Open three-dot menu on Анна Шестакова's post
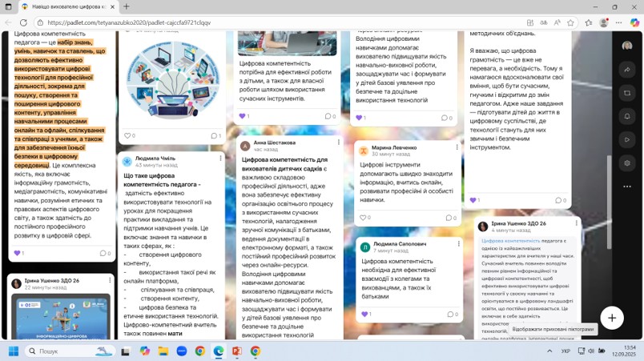The height and width of the screenshot is (361, 644). [x=339, y=142]
